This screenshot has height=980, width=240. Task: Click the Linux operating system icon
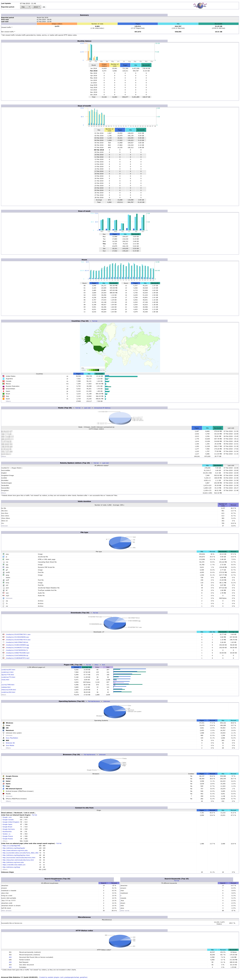(x=3, y=726)
